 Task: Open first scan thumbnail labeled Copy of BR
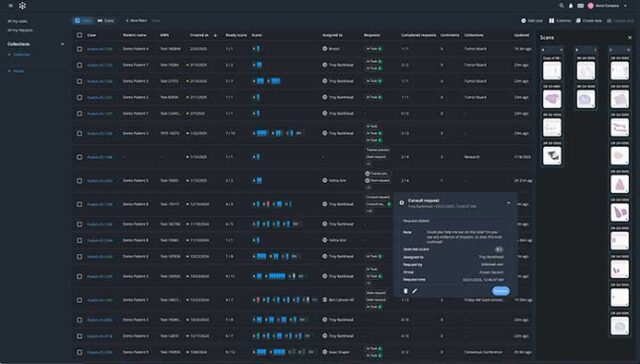[552, 71]
